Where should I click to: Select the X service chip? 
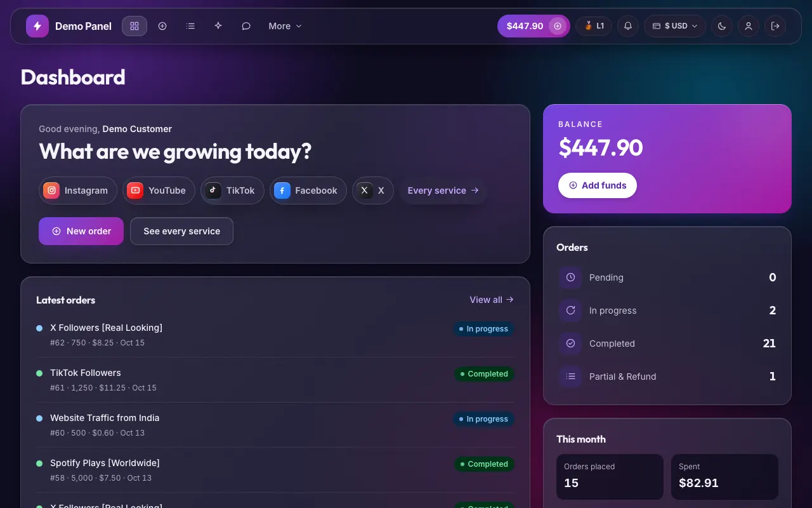click(x=373, y=190)
